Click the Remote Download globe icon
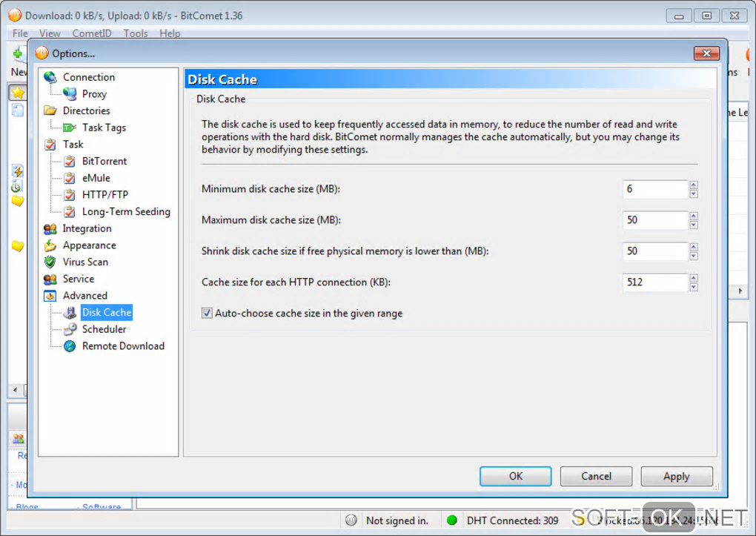Viewport: 756px width, 536px height. [x=70, y=346]
